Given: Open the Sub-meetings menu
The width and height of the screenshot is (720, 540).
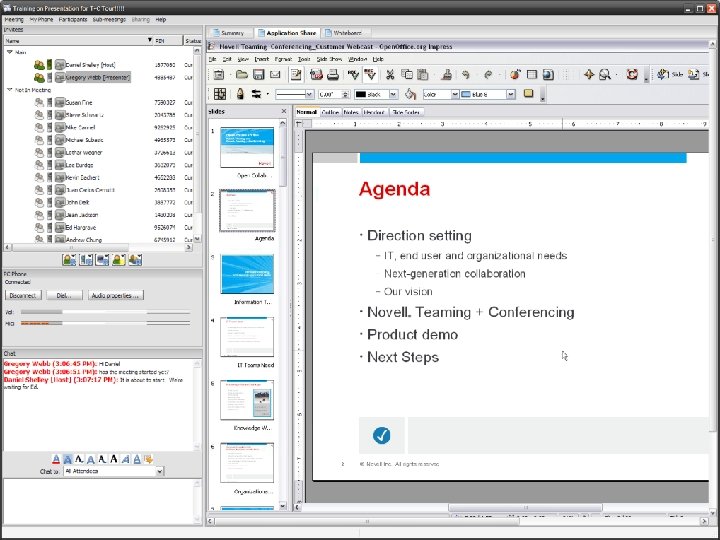Looking at the screenshot, I should coord(109,20).
